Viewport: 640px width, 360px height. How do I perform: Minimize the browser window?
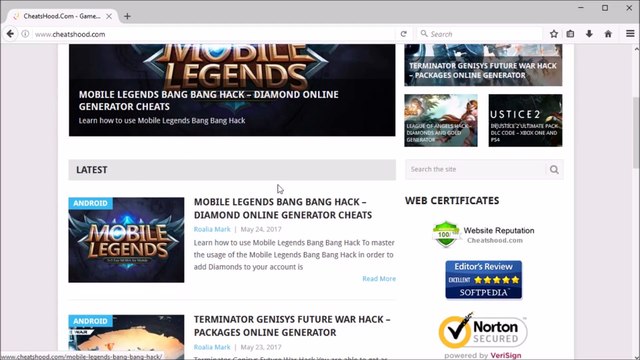[581, 8]
